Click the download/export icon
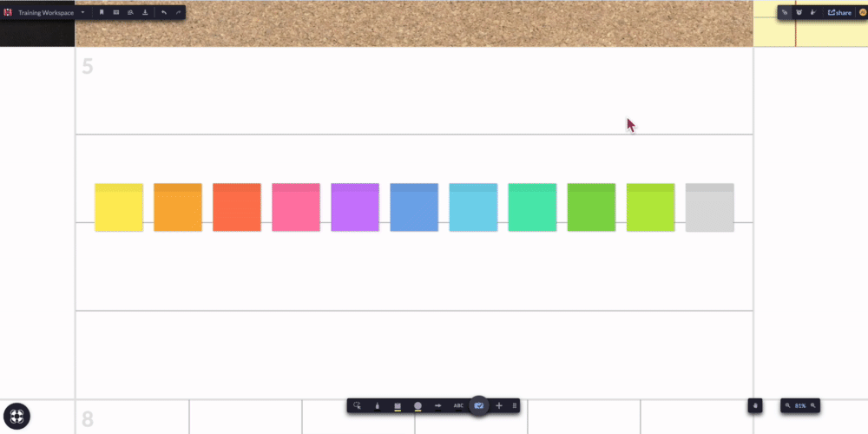 coord(145,12)
